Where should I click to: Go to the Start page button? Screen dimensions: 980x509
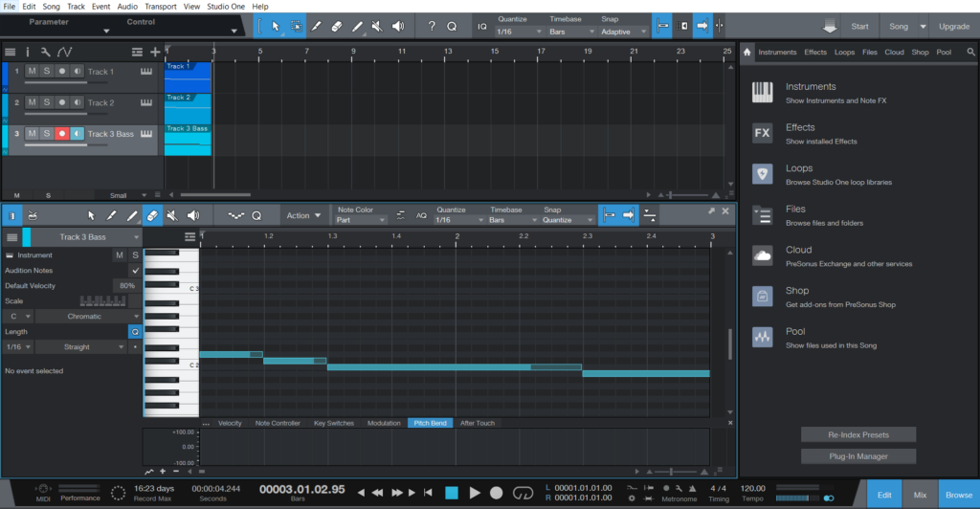tap(859, 26)
